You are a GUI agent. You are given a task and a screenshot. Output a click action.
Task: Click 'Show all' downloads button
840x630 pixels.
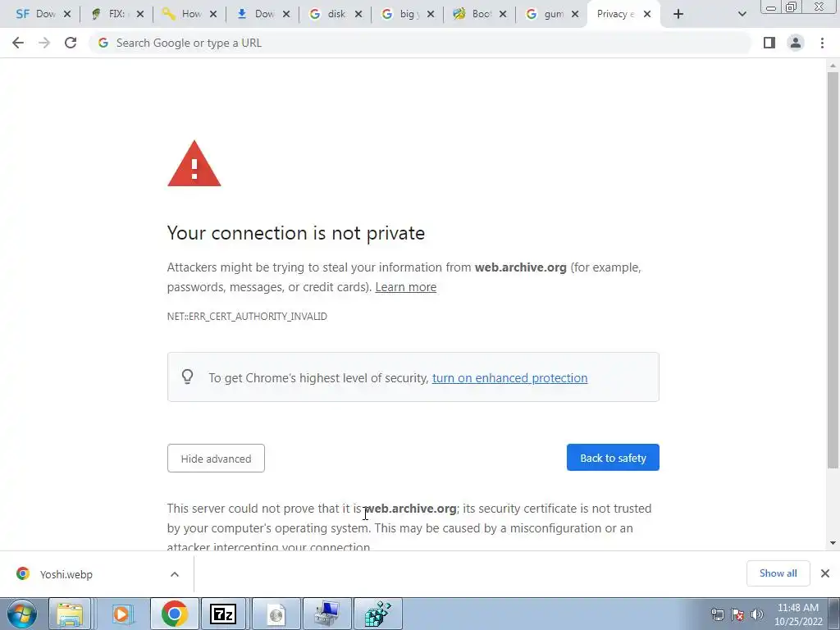[778, 573]
